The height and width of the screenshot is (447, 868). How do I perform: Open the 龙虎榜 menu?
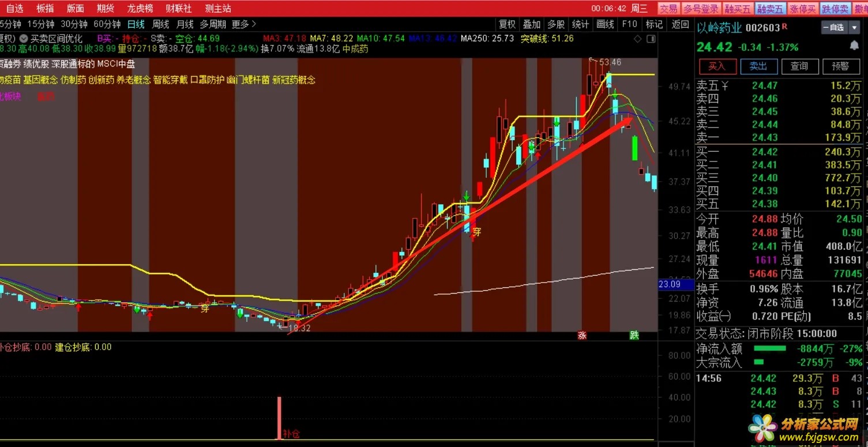[x=140, y=8]
